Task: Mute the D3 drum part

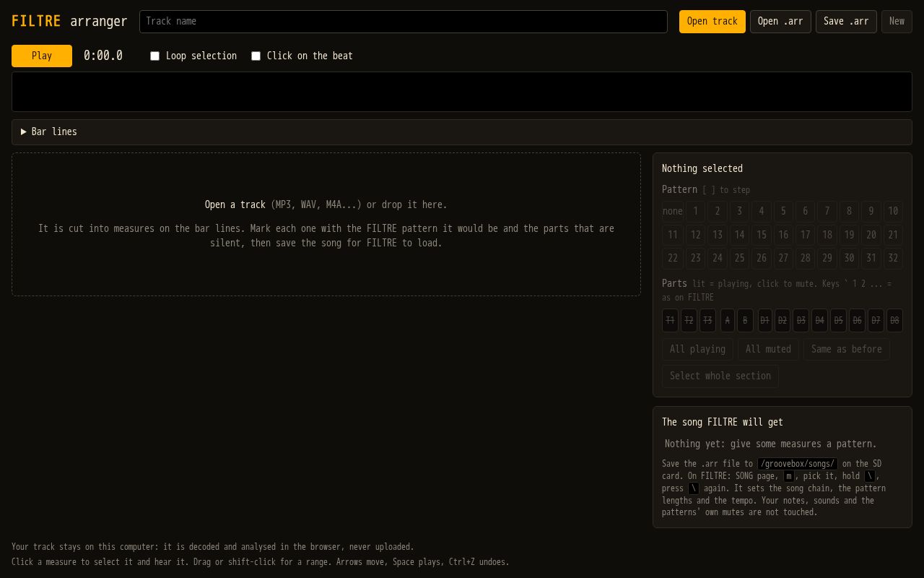Action: [801, 321]
